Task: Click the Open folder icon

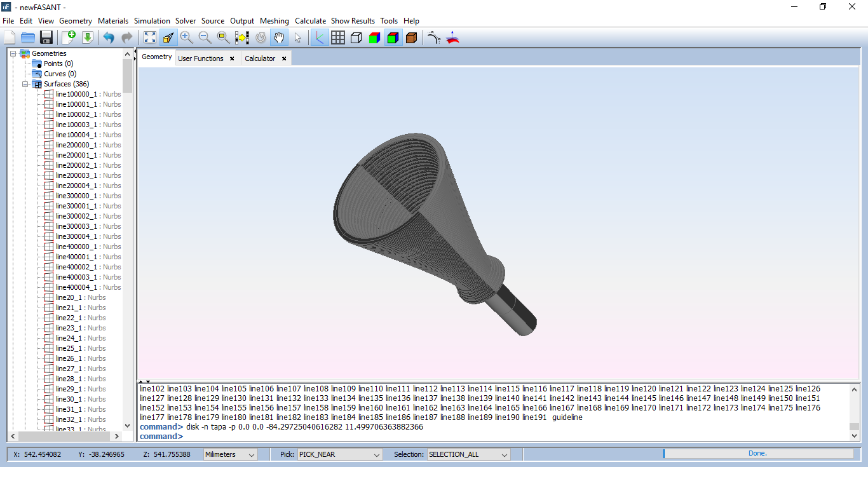Action: (x=28, y=38)
